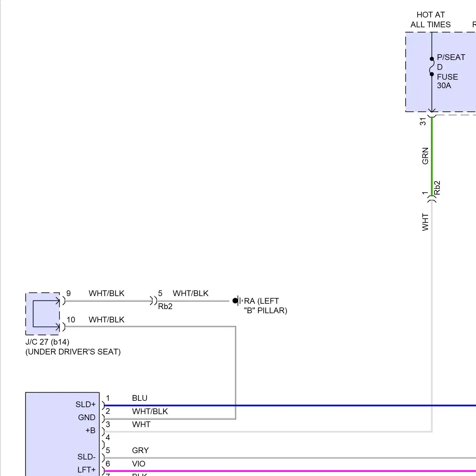Select the "SLD-" terminal label
Screen dimensions: 476x476
tap(86, 457)
